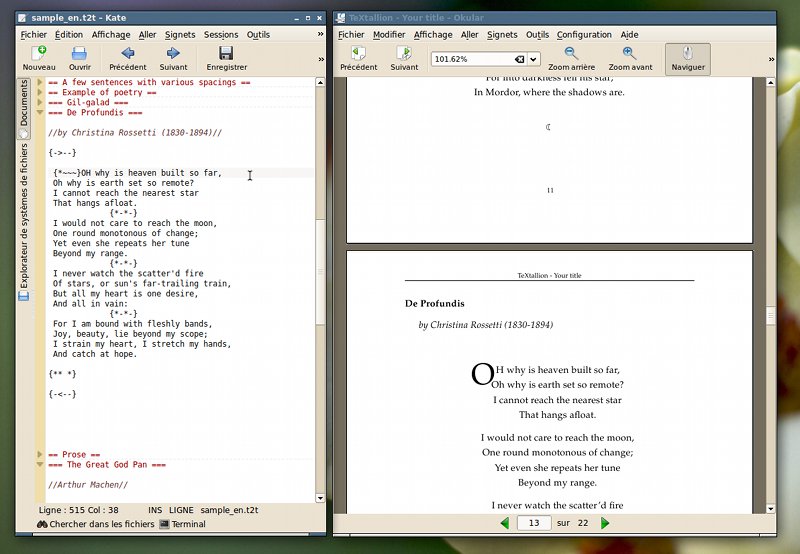Viewport: 800px width, 554px height.
Task: Click sample_en.t2t filename in status bar
Action: pos(229,510)
